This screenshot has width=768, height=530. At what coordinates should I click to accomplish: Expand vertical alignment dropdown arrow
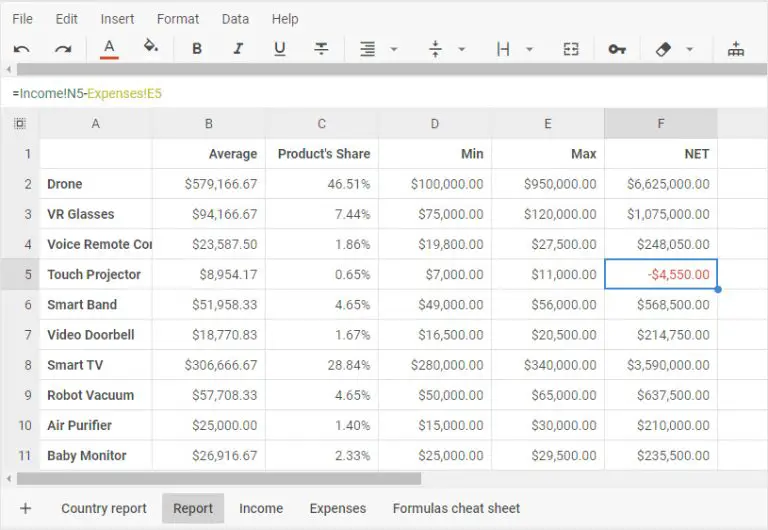pos(461,49)
